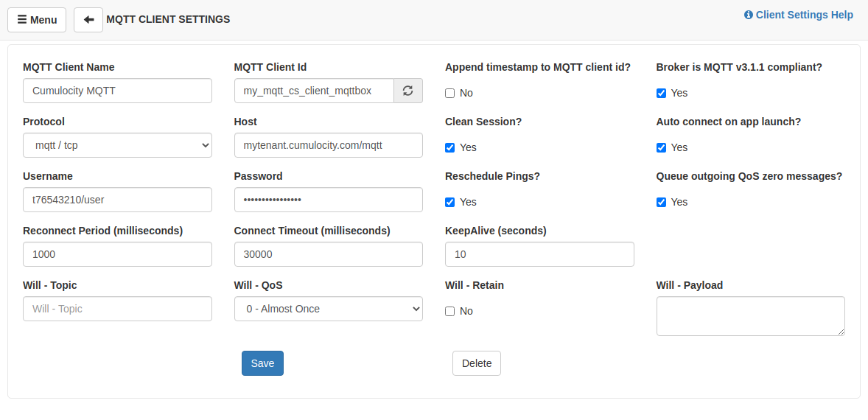The width and height of the screenshot is (868, 420).
Task: Click the Reconnect Period (milliseconds) label
Action: pyautogui.click(x=103, y=231)
